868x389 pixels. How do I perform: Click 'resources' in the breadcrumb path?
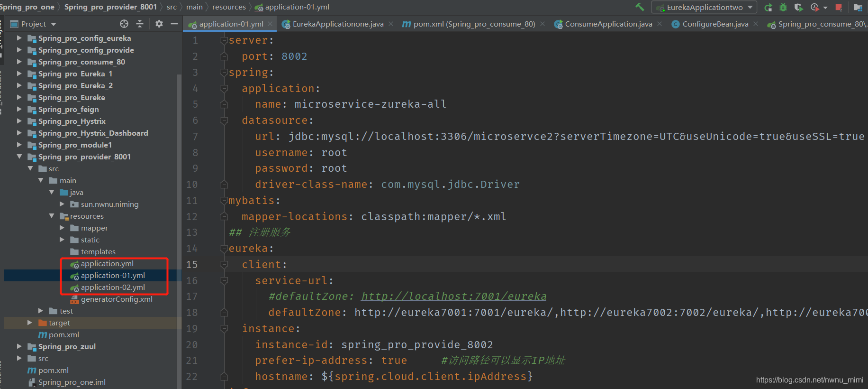(229, 7)
